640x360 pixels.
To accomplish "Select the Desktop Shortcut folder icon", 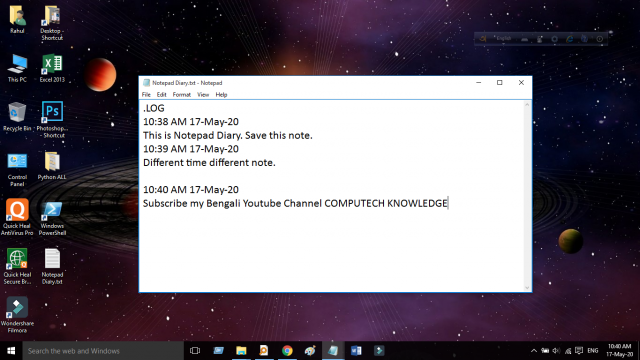I will (52, 23).
